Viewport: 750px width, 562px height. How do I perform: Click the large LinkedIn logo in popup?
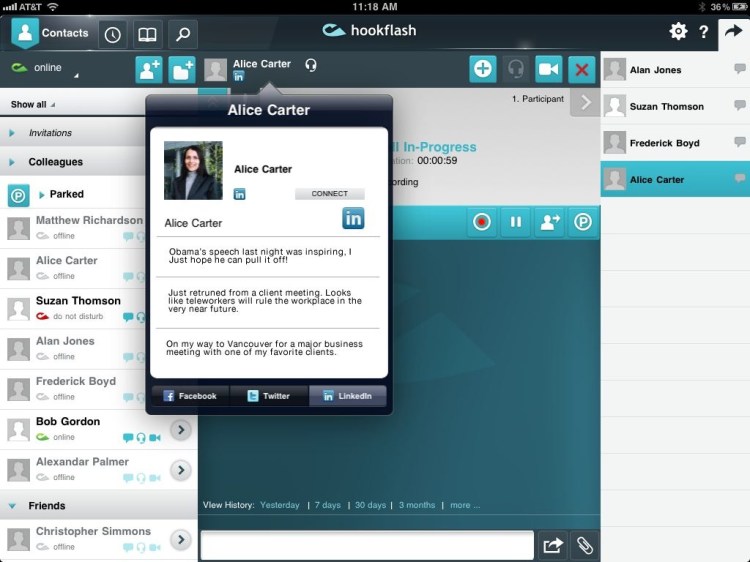(x=353, y=219)
